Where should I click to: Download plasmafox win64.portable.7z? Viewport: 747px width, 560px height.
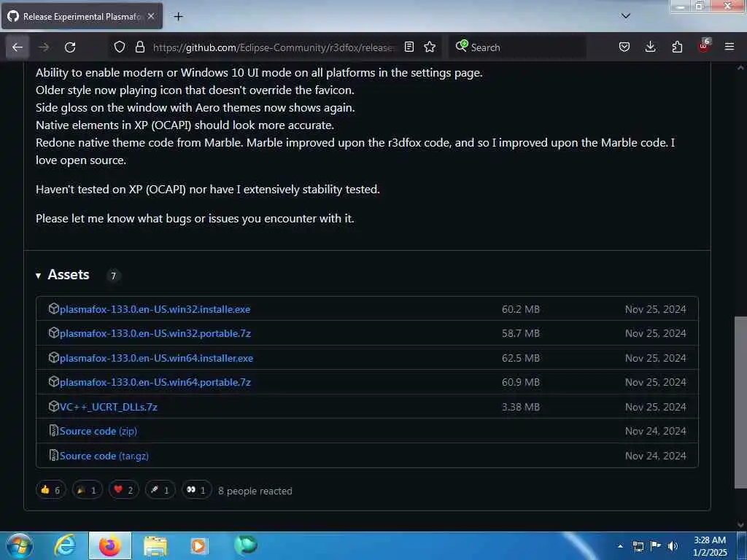click(x=155, y=382)
